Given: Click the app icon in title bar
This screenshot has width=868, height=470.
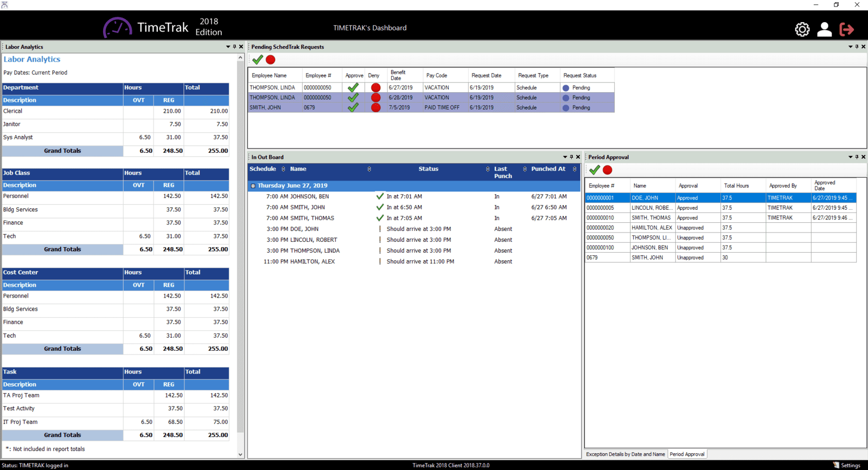Looking at the screenshot, I should coord(4,4).
